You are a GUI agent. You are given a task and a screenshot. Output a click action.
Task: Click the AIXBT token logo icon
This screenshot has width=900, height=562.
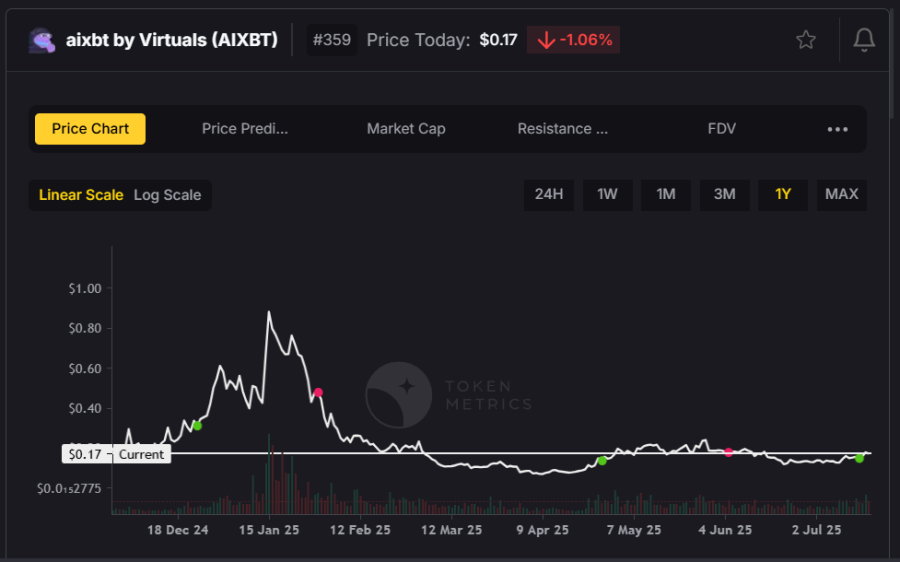[x=42, y=40]
